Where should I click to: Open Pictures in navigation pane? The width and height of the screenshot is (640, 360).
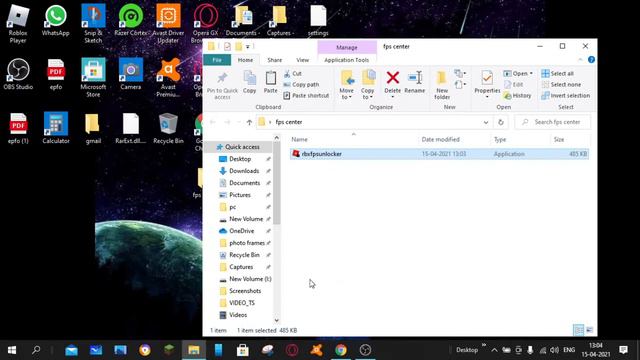click(x=240, y=195)
